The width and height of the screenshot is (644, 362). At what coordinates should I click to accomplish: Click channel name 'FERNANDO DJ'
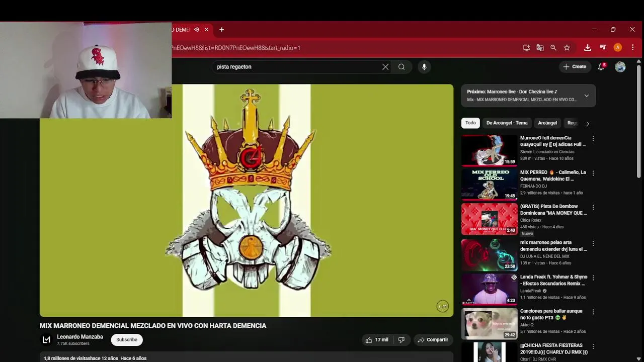click(x=533, y=186)
